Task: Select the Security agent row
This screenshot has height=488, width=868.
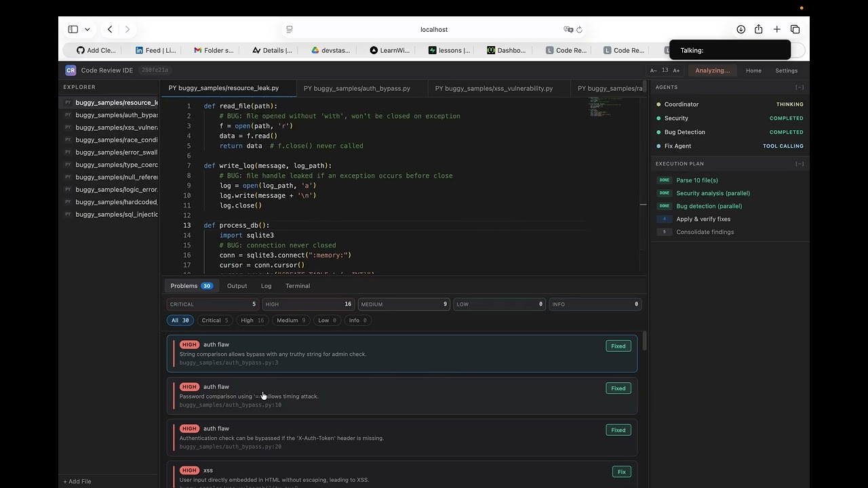Action: click(730, 118)
